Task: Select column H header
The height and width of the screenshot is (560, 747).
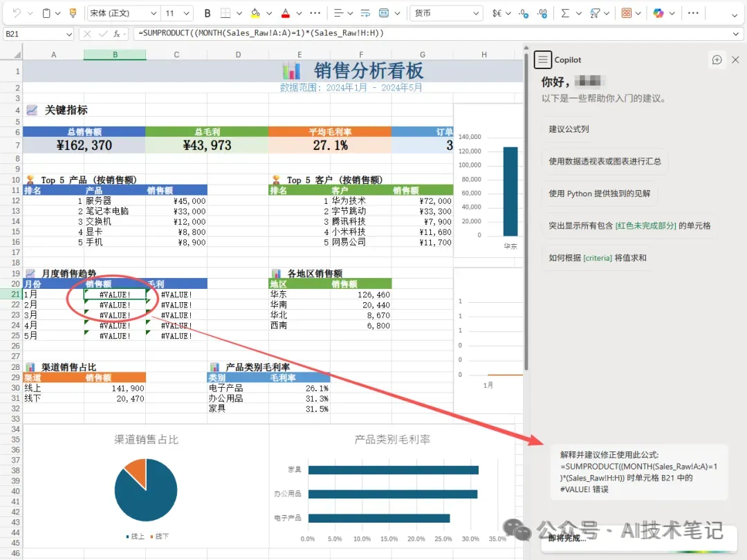Action: [x=484, y=55]
